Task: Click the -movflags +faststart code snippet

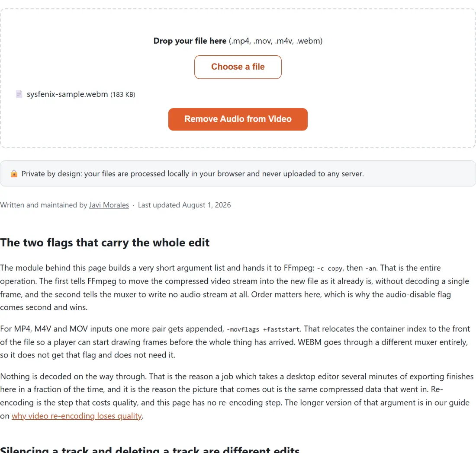Action: pos(263,329)
